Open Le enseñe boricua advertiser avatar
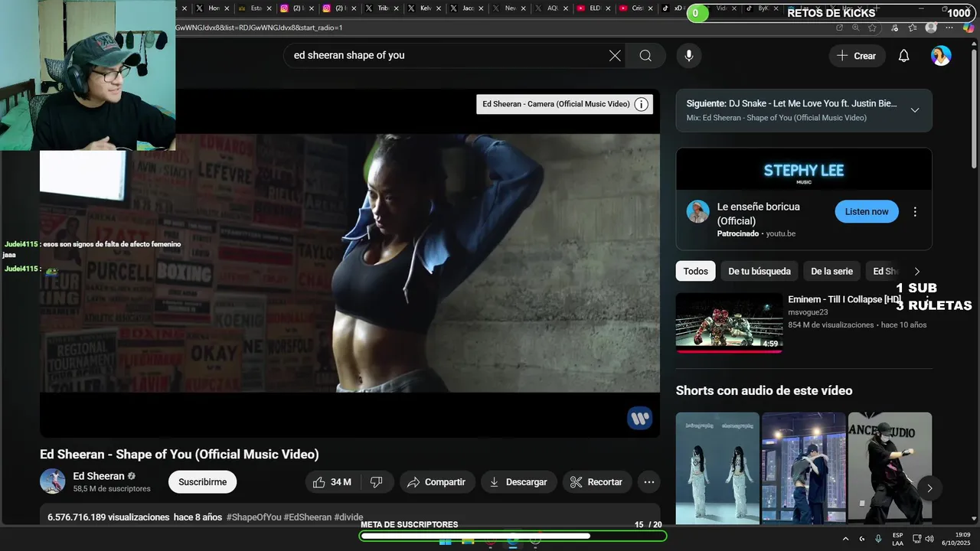Image resolution: width=980 pixels, height=551 pixels. [x=697, y=212]
